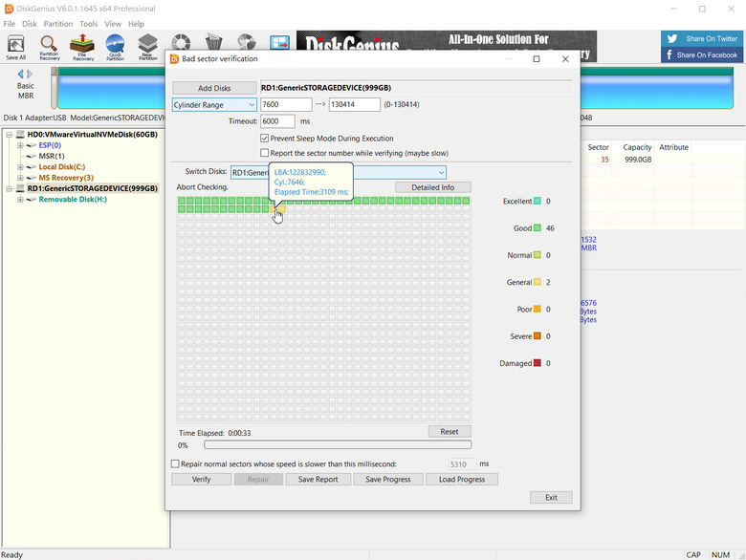
Task: Click the end cylinder field 130414
Action: (x=355, y=104)
